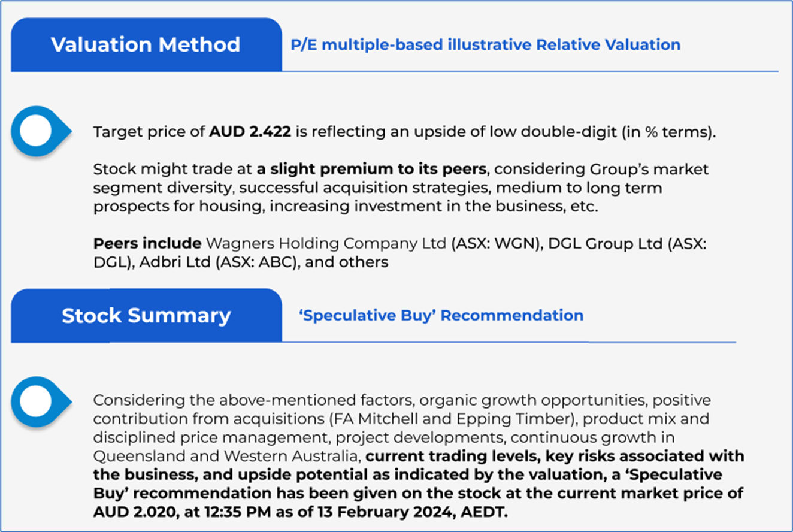The width and height of the screenshot is (793, 532).
Task: Select the Valuation Method tab header
Action: click(x=146, y=44)
